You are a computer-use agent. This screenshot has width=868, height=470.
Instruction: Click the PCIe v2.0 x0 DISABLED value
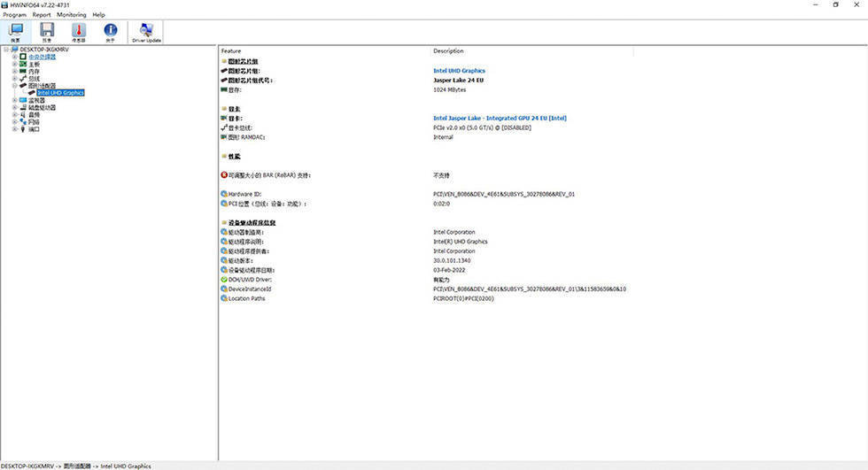(x=482, y=127)
